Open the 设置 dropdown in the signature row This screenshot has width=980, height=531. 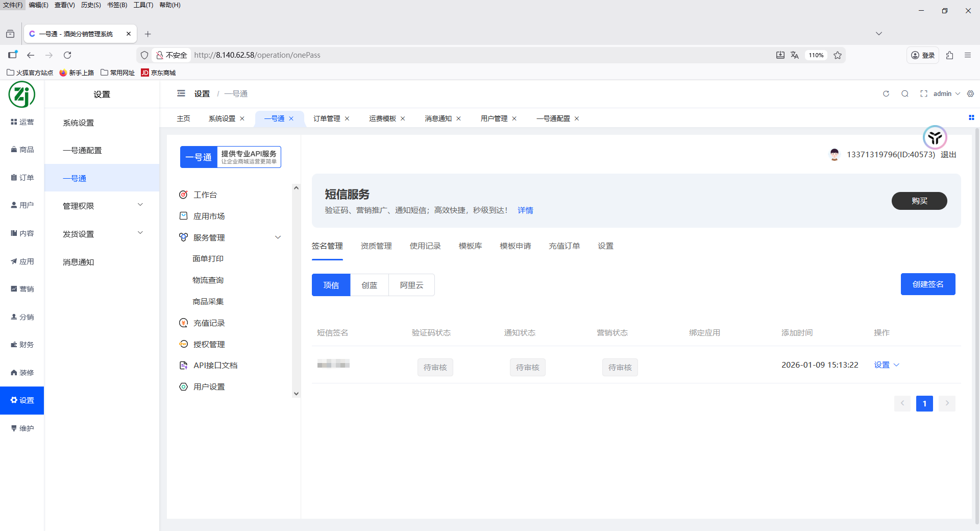[x=886, y=365]
